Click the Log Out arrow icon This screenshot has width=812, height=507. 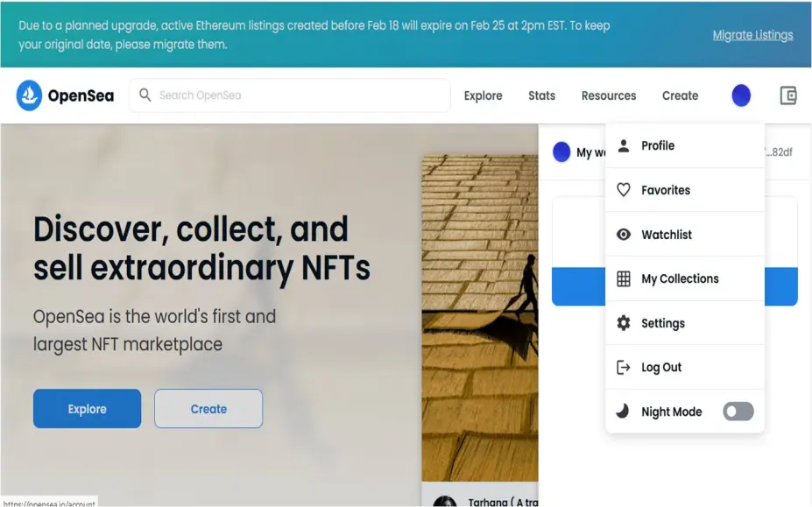click(624, 367)
